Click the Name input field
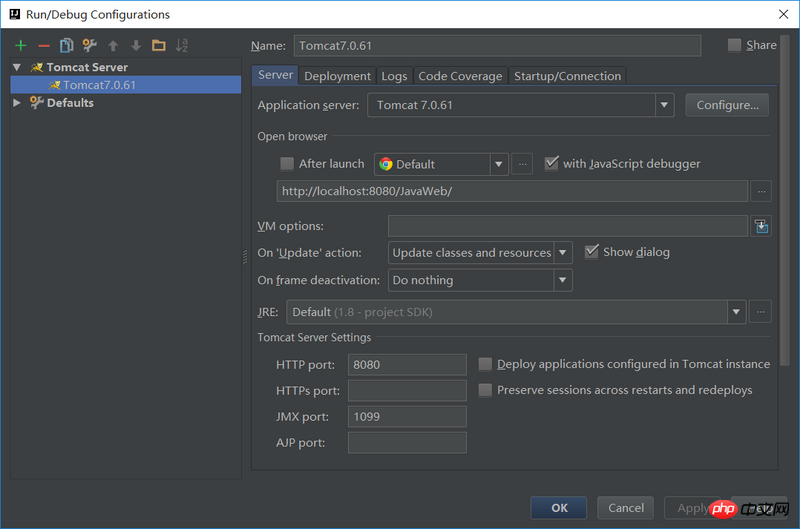 pyautogui.click(x=497, y=45)
